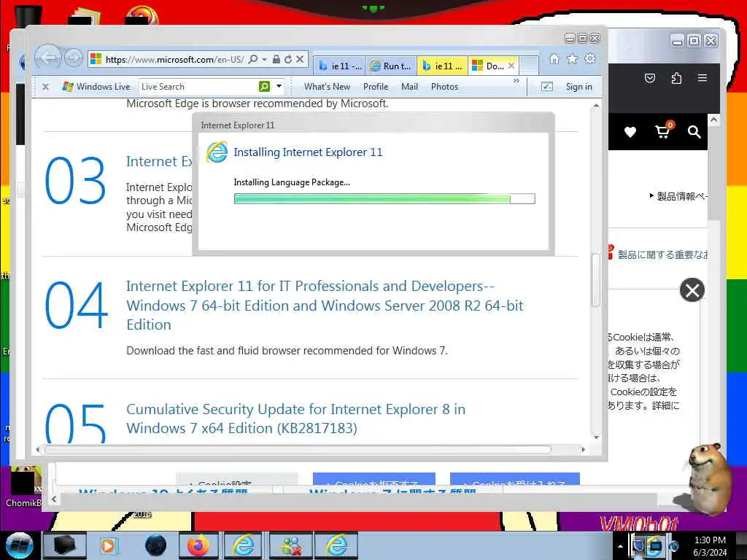Open the dark globe browser taskbar icon

tap(155, 545)
